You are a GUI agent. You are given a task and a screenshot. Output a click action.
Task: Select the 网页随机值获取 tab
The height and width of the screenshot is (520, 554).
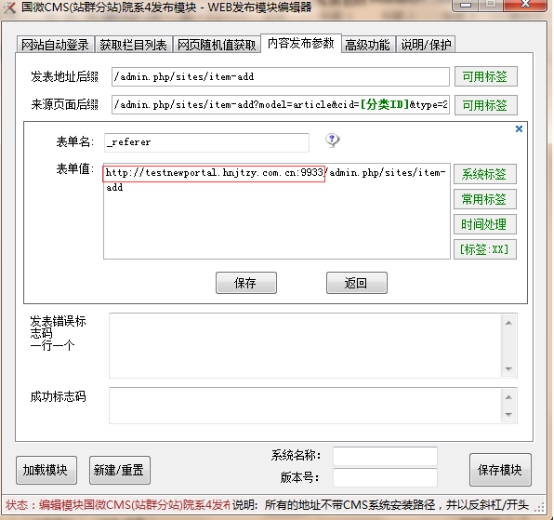(x=216, y=45)
